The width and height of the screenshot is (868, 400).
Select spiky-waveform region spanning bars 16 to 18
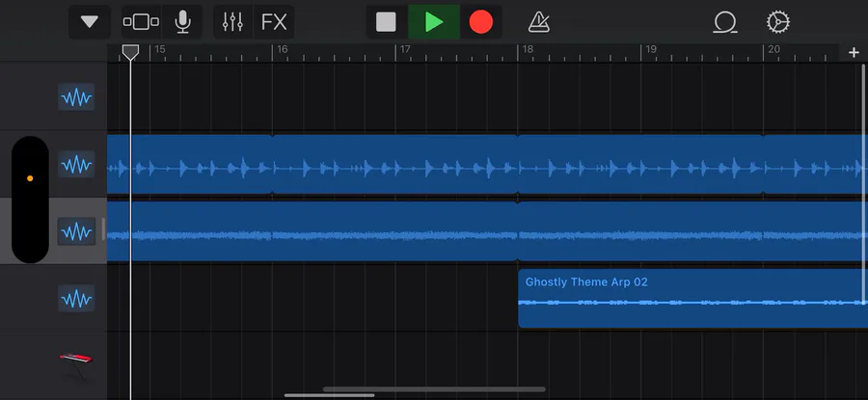pos(395,164)
